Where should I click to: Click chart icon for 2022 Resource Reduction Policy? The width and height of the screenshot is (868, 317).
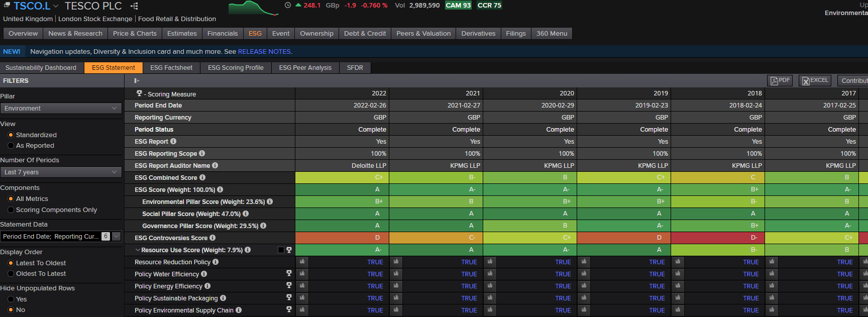(302, 262)
